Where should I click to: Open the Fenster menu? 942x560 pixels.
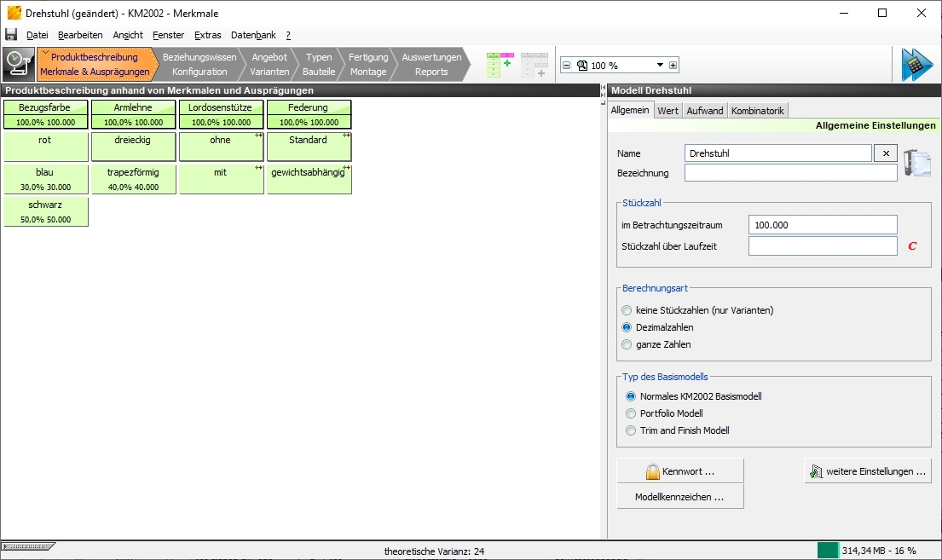click(x=168, y=35)
